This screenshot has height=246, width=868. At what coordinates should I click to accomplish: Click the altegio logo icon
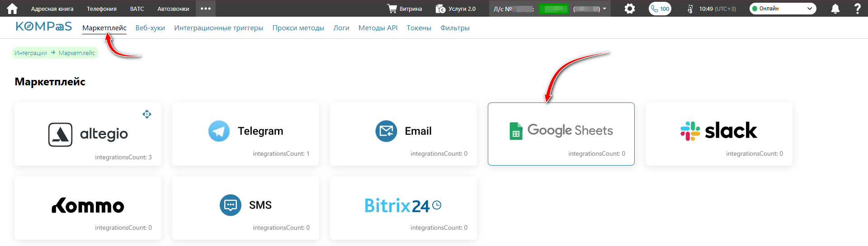click(x=60, y=135)
